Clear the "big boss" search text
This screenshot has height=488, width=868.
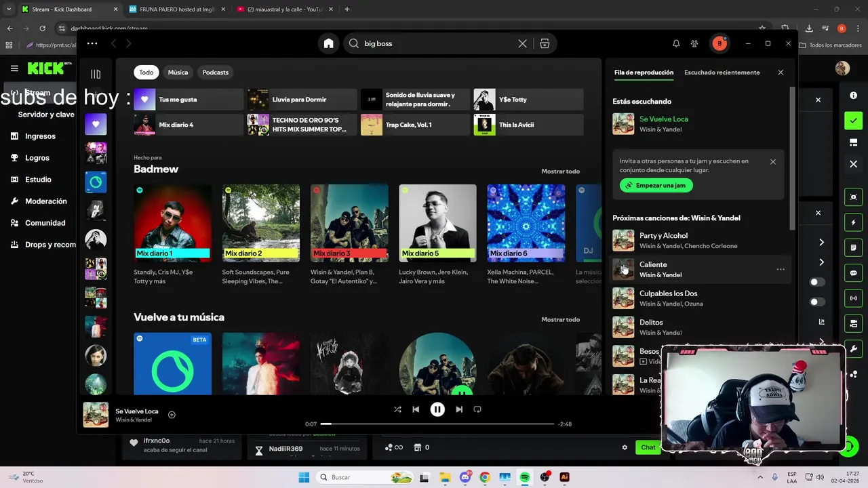tap(522, 43)
